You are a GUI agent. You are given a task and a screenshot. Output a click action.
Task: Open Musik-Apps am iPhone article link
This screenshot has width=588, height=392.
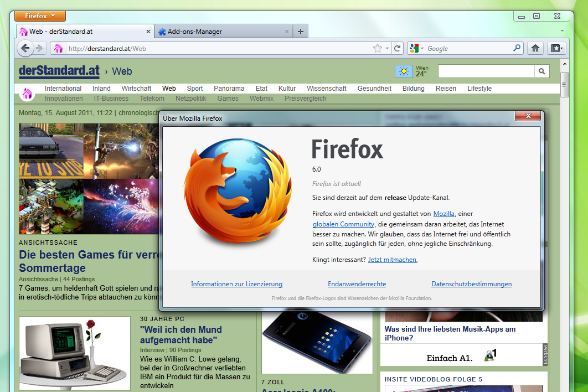450,333
